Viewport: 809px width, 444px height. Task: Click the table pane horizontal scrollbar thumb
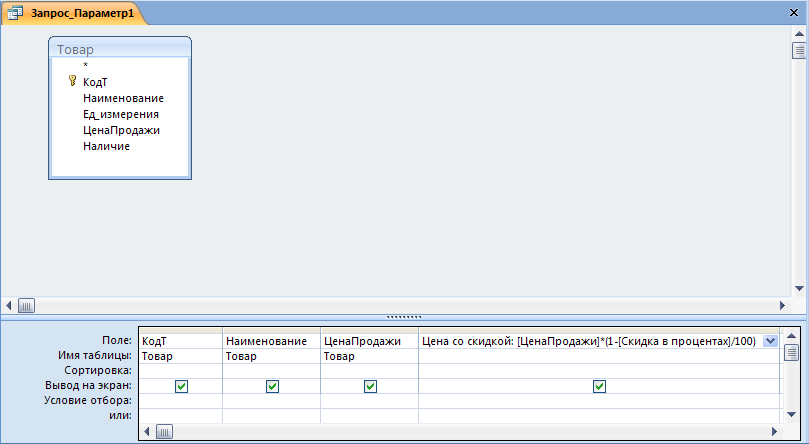click(x=26, y=306)
